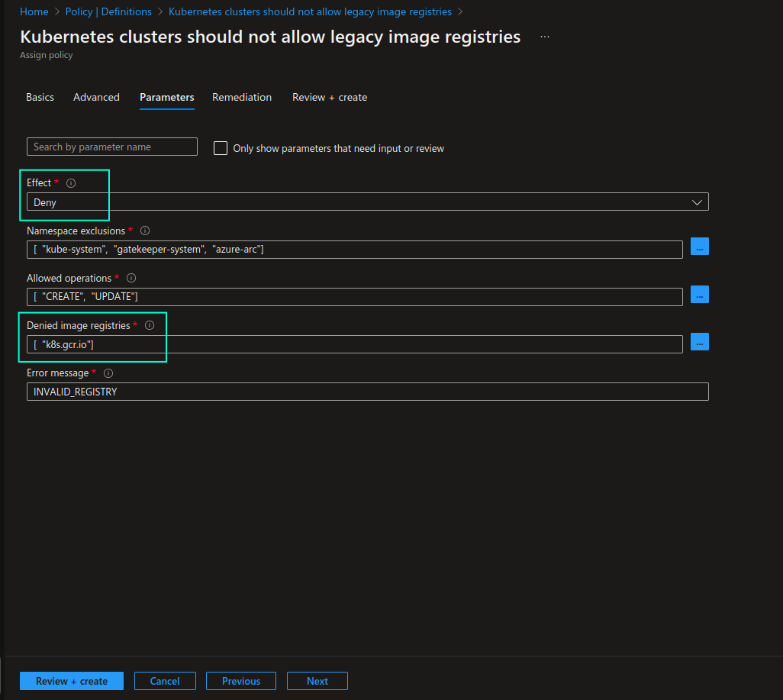Show info for Denied image registries

point(150,325)
